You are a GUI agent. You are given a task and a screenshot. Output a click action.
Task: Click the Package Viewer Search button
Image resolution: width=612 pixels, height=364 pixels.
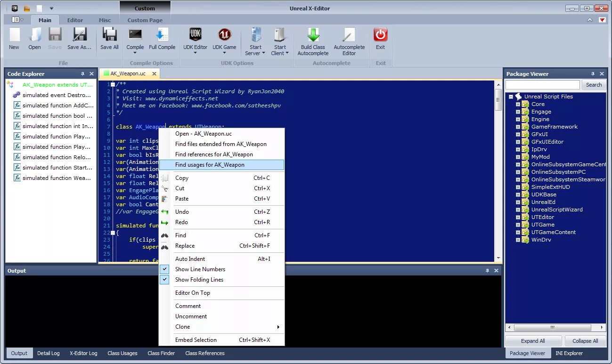[x=594, y=85]
